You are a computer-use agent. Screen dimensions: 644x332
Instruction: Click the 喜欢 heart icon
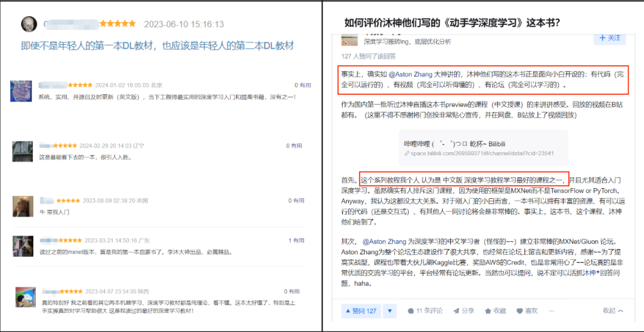(527, 311)
